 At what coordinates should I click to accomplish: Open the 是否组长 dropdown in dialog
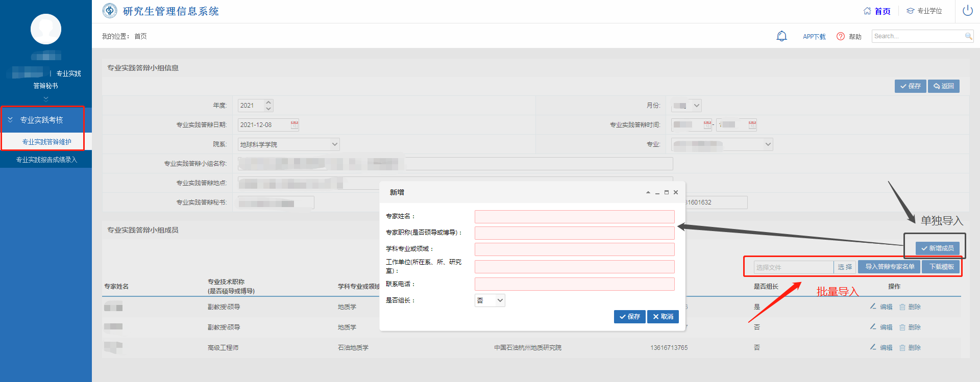click(489, 300)
